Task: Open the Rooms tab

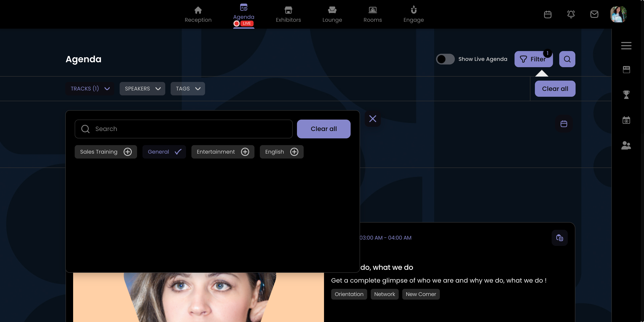Action: pos(373,14)
